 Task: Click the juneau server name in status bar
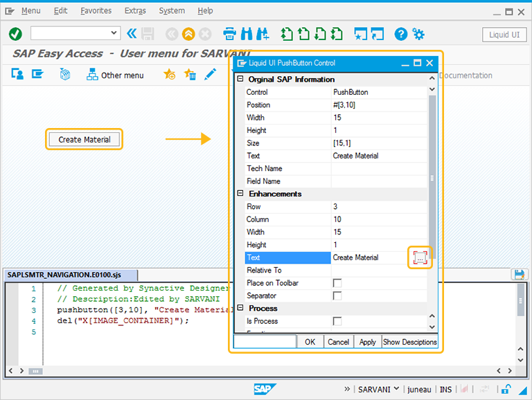pyautogui.click(x=419, y=390)
